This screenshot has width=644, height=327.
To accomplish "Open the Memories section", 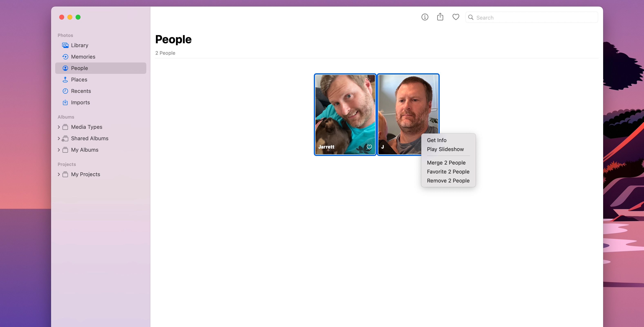I will (83, 57).
